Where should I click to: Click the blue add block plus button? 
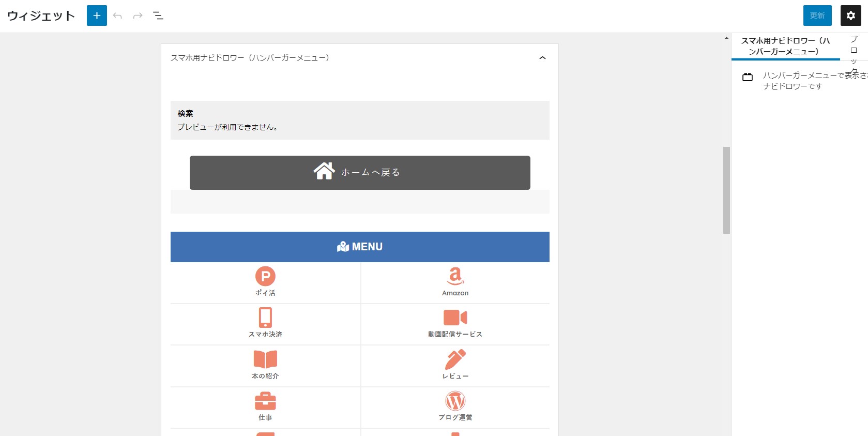click(97, 16)
